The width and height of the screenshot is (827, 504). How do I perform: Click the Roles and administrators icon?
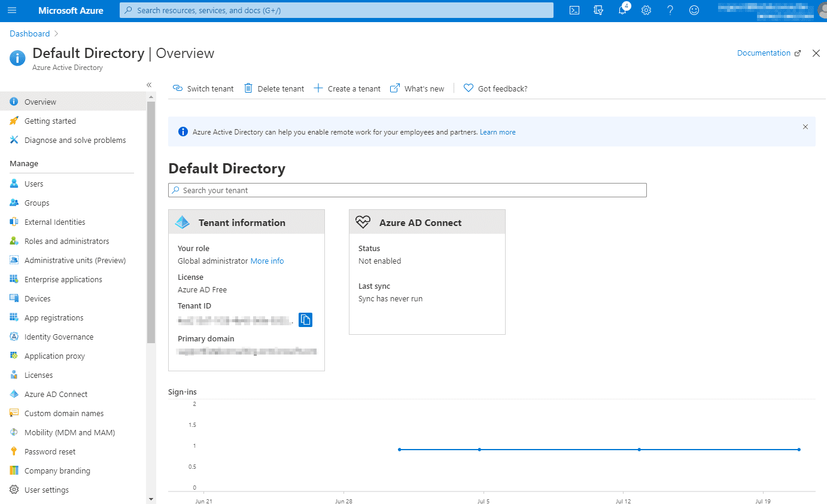pos(14,241)
